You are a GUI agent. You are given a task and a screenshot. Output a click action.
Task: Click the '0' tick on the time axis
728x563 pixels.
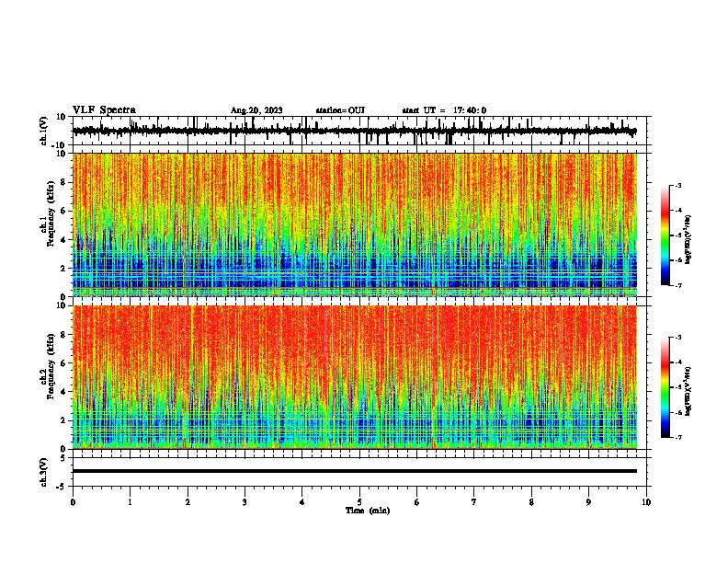(73, 502)
